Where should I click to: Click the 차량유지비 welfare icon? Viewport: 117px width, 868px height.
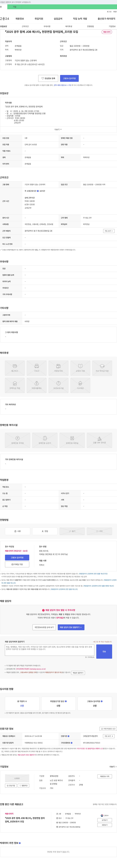point(58,368)
